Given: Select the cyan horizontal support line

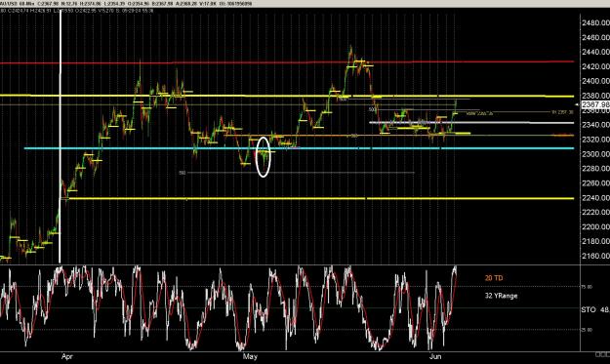Looking at the screenshot, I should click(x=299, y=148).
